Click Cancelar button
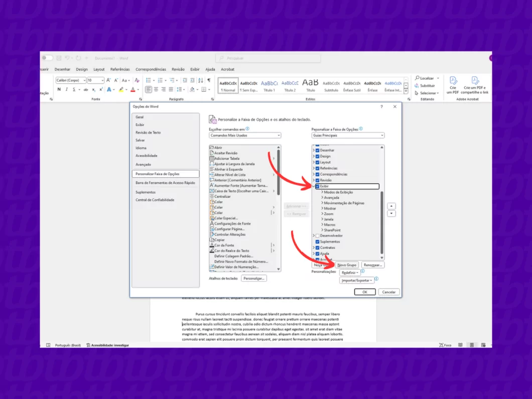The height and width of the screenshot is (399, 532). [389, 292]
